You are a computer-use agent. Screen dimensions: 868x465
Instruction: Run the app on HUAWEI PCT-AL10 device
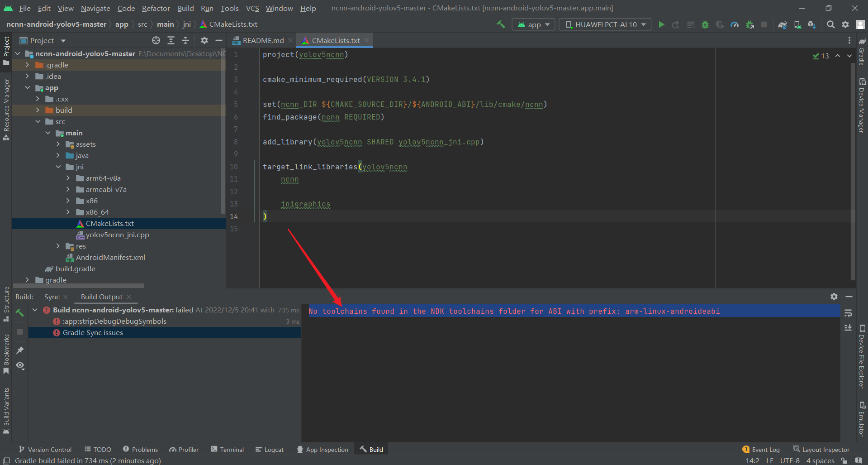pyautogui.click(x=661, y=24)
